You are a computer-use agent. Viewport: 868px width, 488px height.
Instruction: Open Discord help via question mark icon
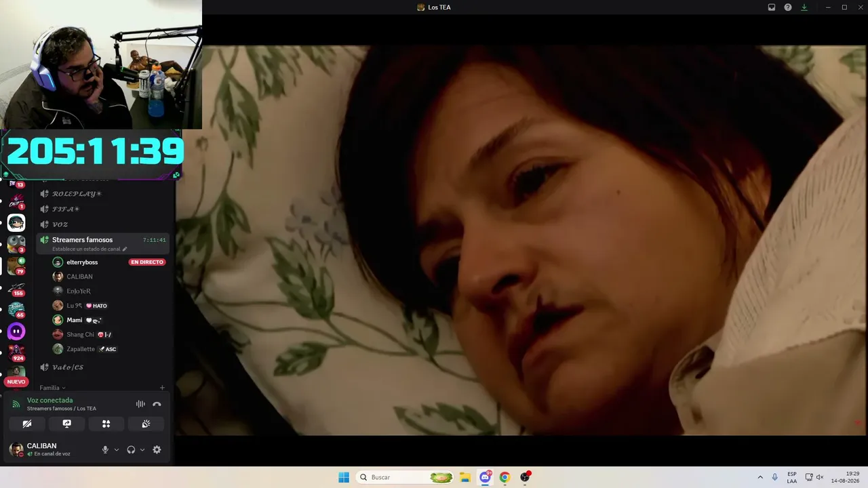pos(788,7)
